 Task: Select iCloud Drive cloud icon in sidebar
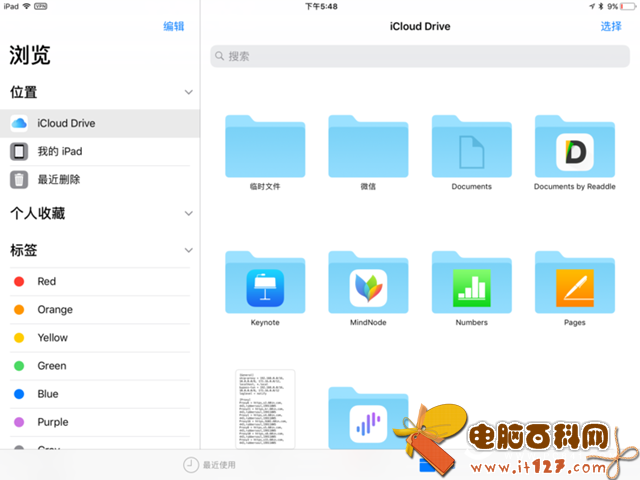click(19, 123)
